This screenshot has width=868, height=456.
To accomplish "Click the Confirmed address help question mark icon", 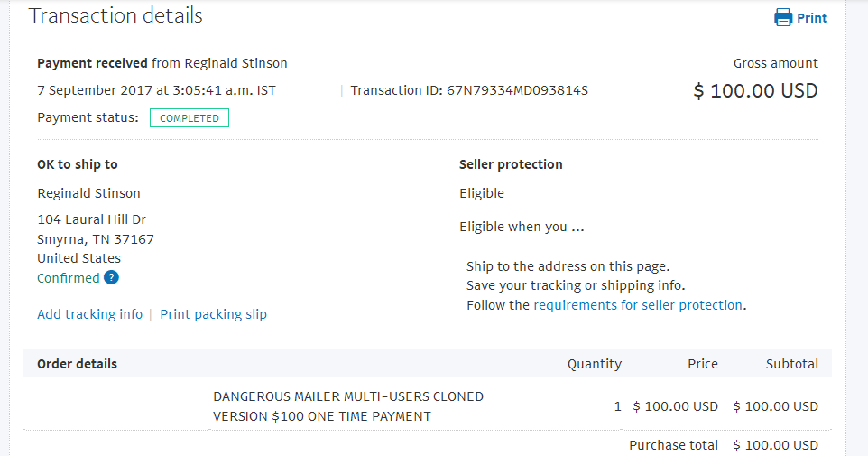I will pyautogui.click(x=111, y=277).
